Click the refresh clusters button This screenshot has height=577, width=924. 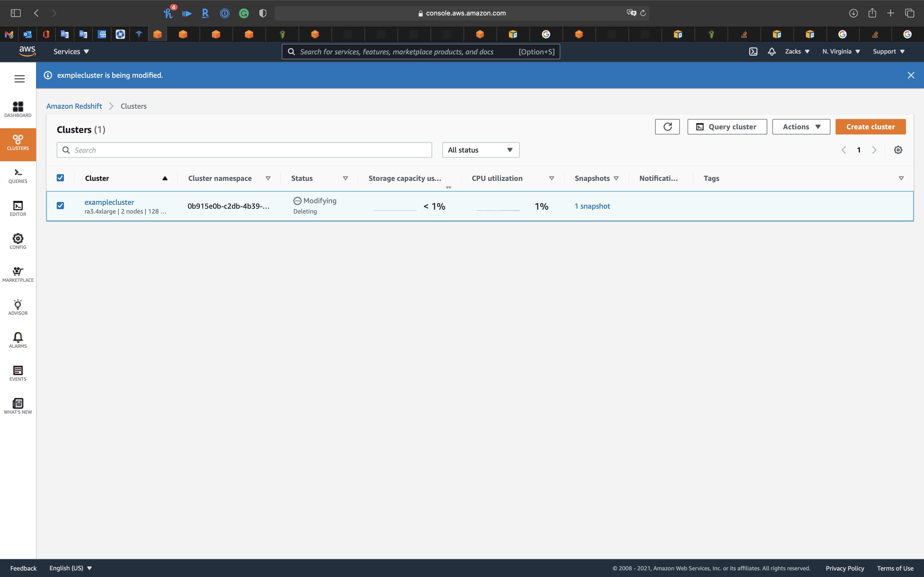pyautogui.click(x=667, y=127)
